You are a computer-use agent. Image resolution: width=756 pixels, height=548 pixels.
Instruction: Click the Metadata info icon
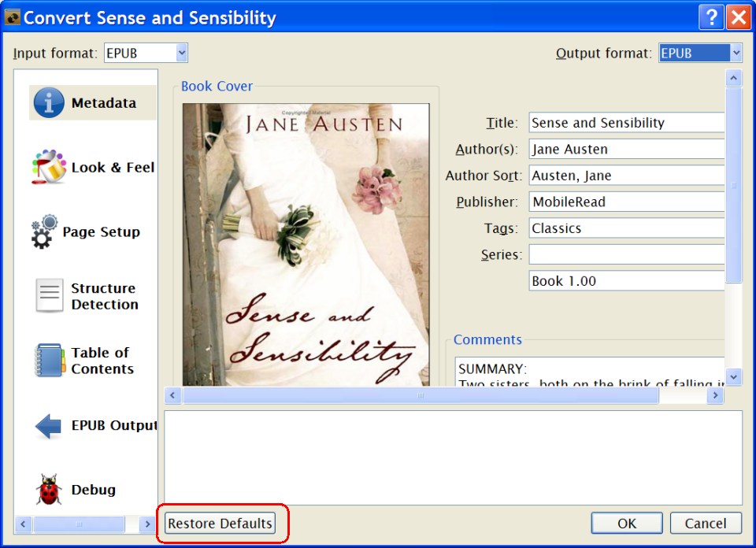tap(49, 102)
